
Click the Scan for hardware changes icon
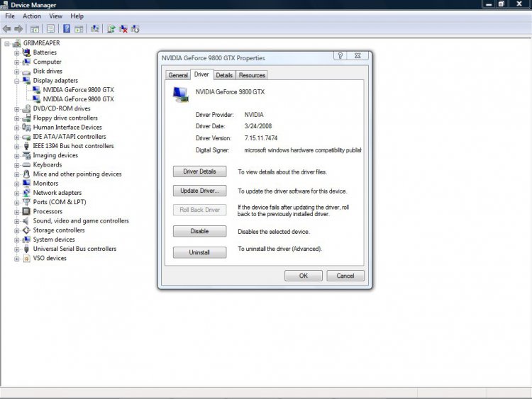pyautogui.click(x=95, y=29)
